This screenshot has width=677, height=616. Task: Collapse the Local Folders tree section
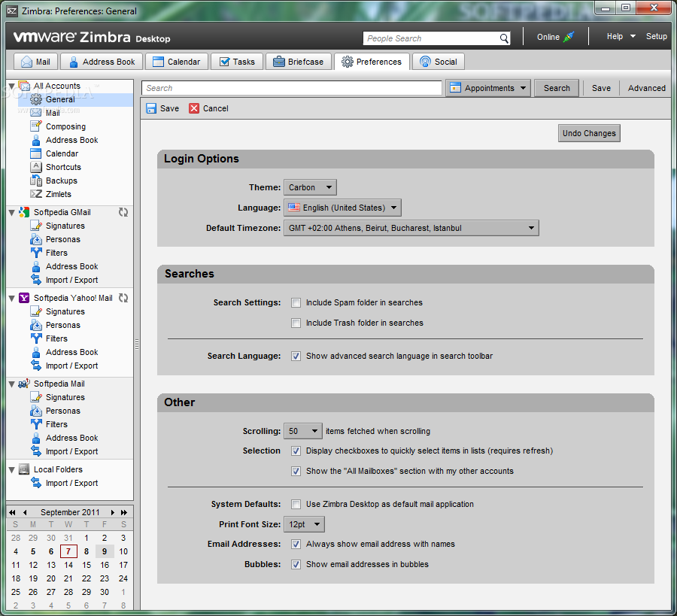point(11,469)
